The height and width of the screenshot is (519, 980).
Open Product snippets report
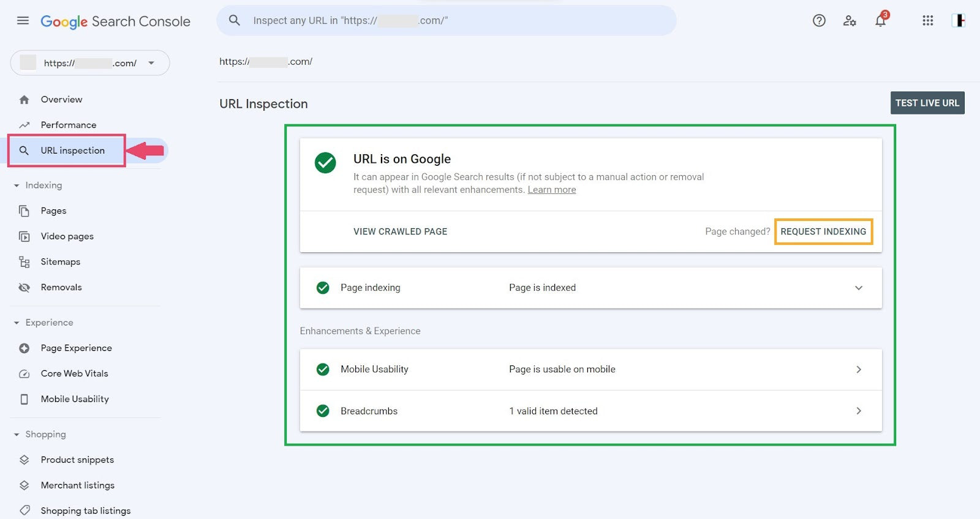point(77,460)
